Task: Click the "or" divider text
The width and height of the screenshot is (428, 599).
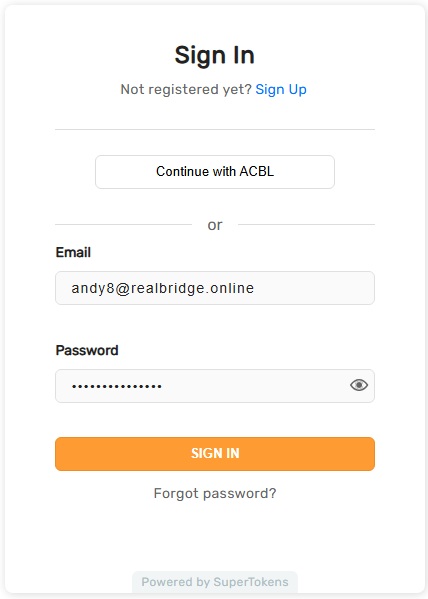Action: pyautogui.click(x=215, y=225)
